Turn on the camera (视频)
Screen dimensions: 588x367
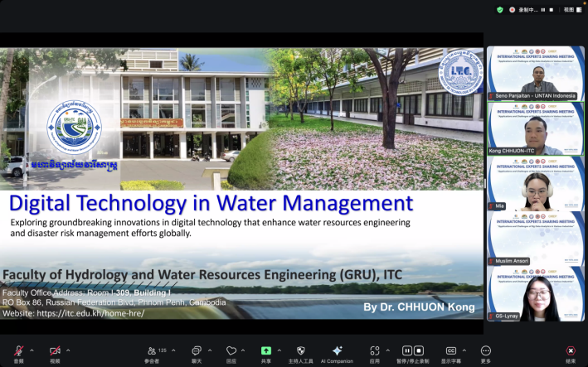(x=55, y=351)
